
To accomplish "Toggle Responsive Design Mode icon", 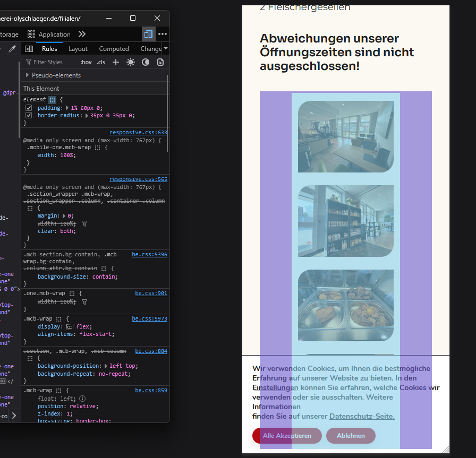I will click(x=148, y=34).
